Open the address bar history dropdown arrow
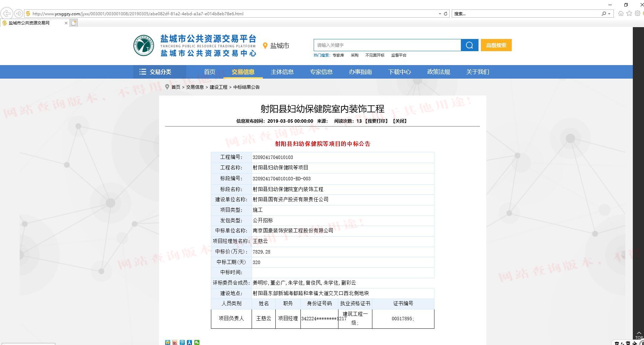Screen dimensions: 644x345 click(440, 14)
